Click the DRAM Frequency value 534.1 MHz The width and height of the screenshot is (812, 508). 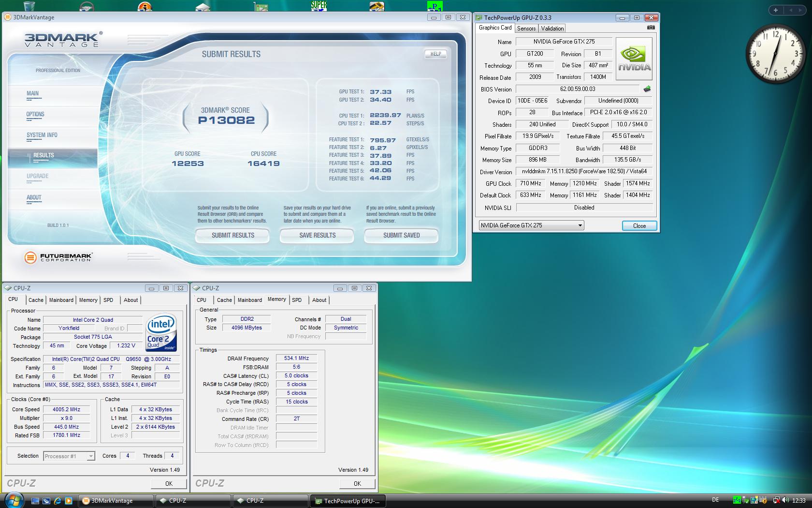(x=296, y=359)
